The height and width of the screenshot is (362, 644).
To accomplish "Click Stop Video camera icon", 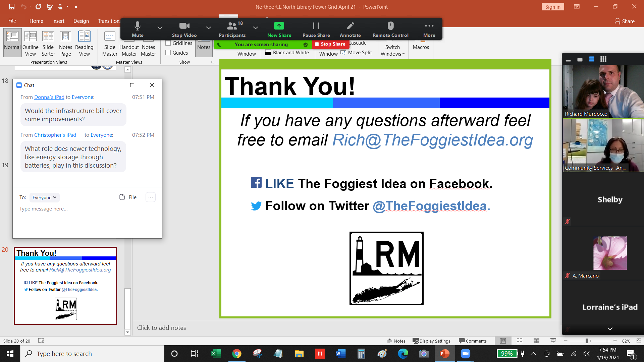I will pos(184,26).
